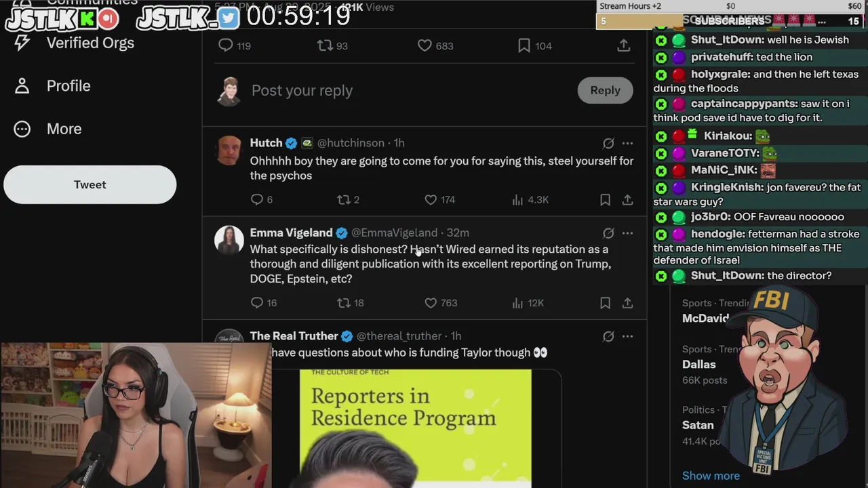868x488 pixels.
Task: Bookmark Emma Vigeland's tweet
Action: pyautogui.click(x=605, y=302)
